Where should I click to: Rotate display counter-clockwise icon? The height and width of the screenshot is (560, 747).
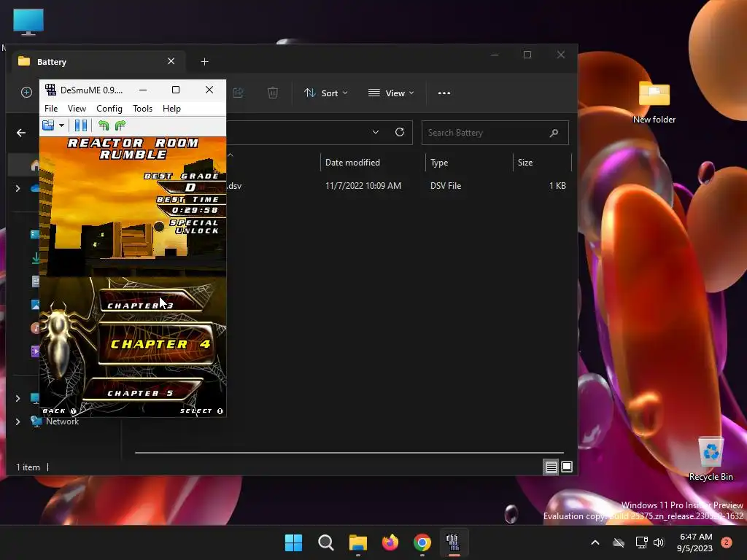point(104,125)
